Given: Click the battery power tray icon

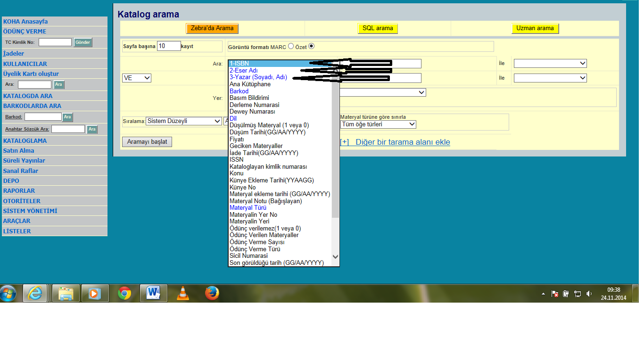Looking at the screenshot, I should point(566,294).
